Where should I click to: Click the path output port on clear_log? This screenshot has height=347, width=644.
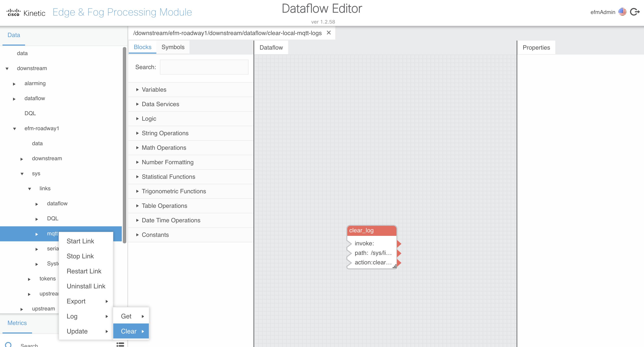click(399, 253)
